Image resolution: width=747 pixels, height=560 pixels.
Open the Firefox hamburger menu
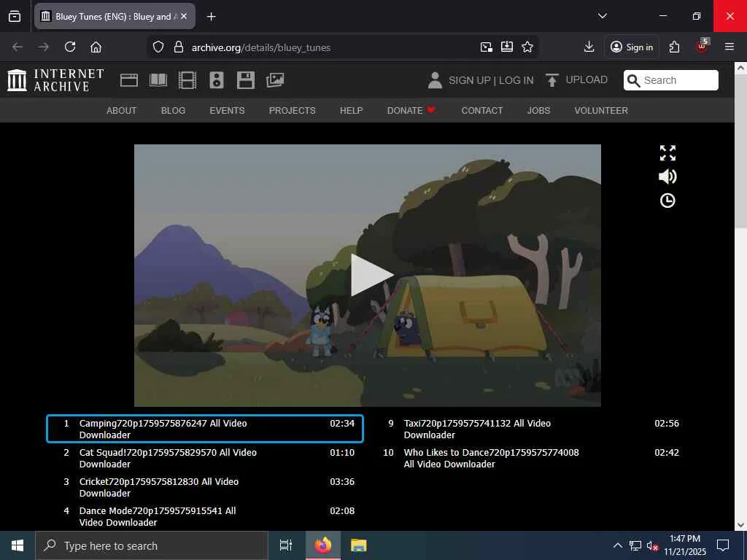729,47
